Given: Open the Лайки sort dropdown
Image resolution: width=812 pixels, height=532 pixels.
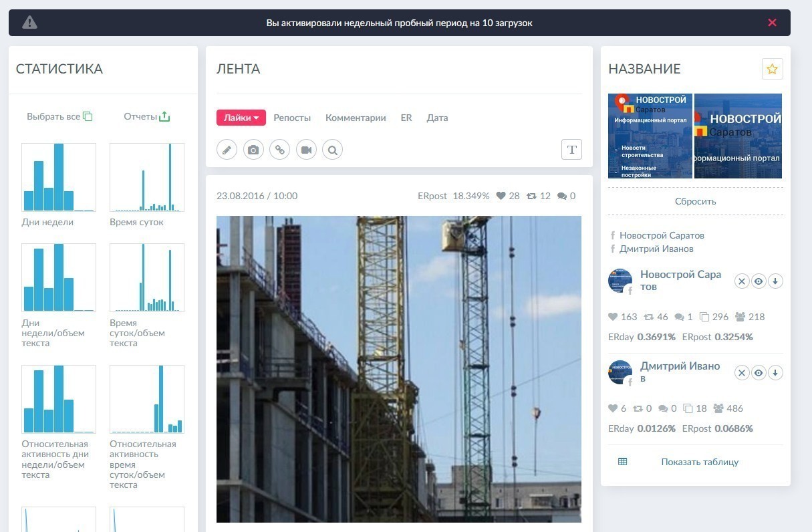Looking at the screenshot, I should tap(241, 118).
